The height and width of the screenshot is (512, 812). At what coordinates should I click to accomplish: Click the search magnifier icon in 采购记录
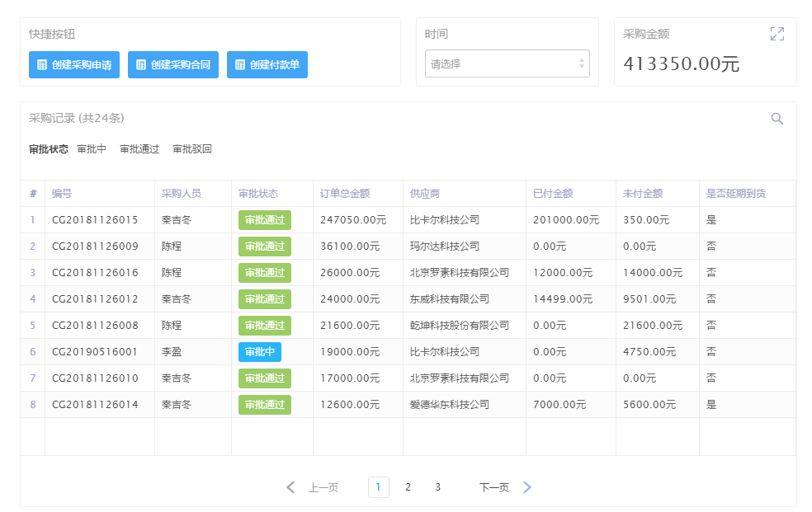(777, 119)
